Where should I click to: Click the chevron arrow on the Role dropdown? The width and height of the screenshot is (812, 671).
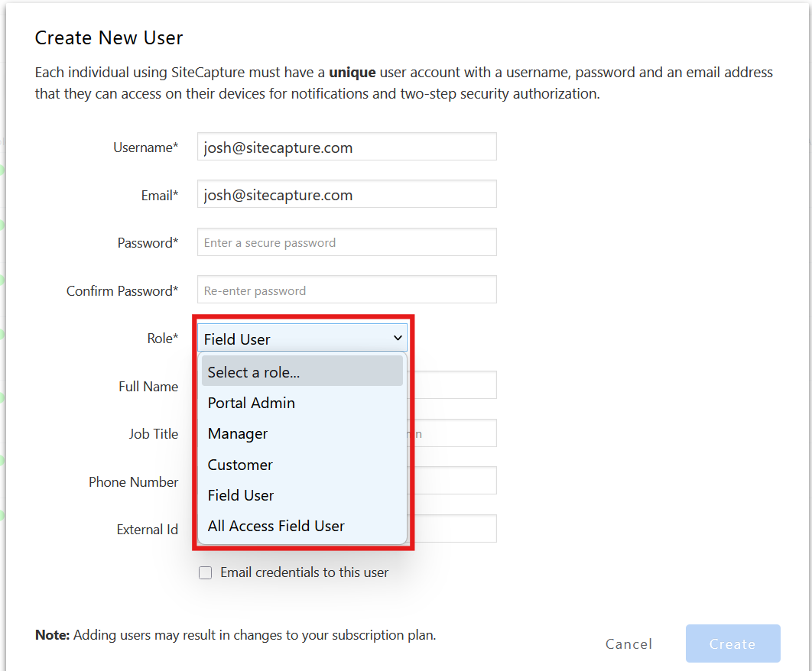click(398, 338)
